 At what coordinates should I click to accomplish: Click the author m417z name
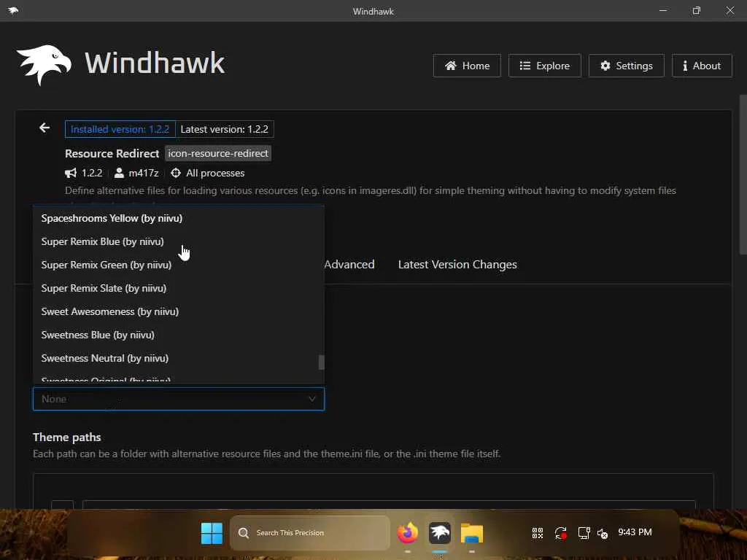point(144,173)
